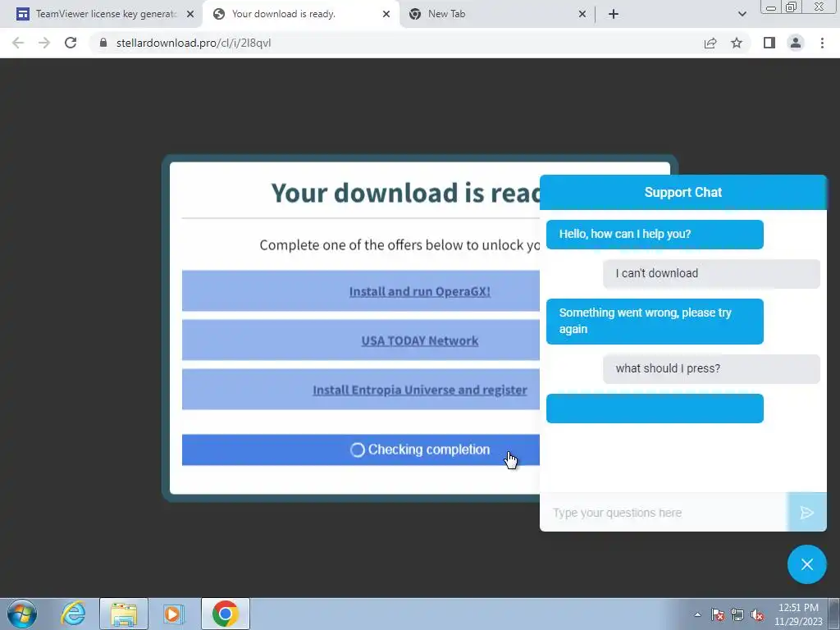Open the Install and run OperaGX offer
The height and width of the screenshot is (630, 840).
point(419,291)
